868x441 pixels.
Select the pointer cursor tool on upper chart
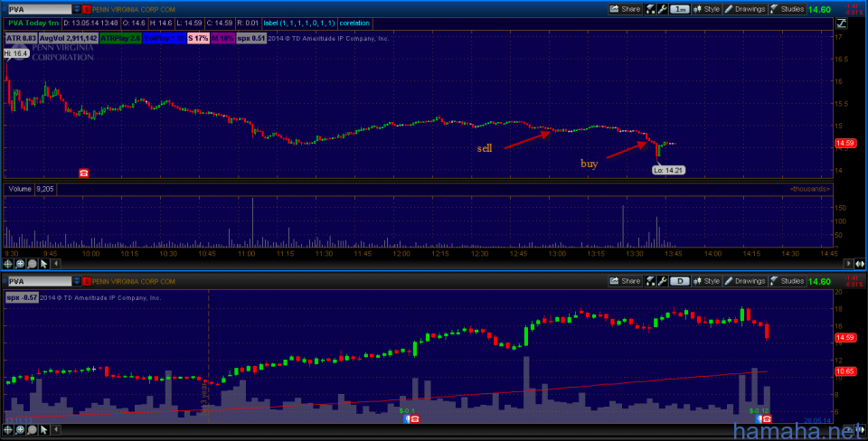[43, 264]
